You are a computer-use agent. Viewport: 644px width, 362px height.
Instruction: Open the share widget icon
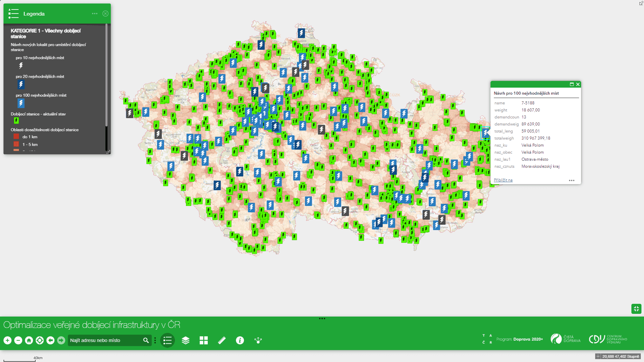pos(258,340)
